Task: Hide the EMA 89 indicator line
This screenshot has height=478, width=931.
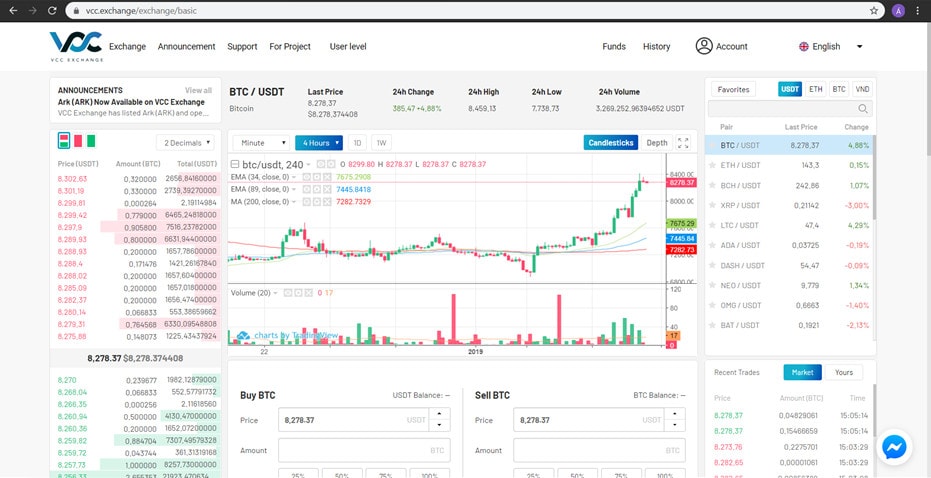Action: pyautogui.click(x=306, y=189)
